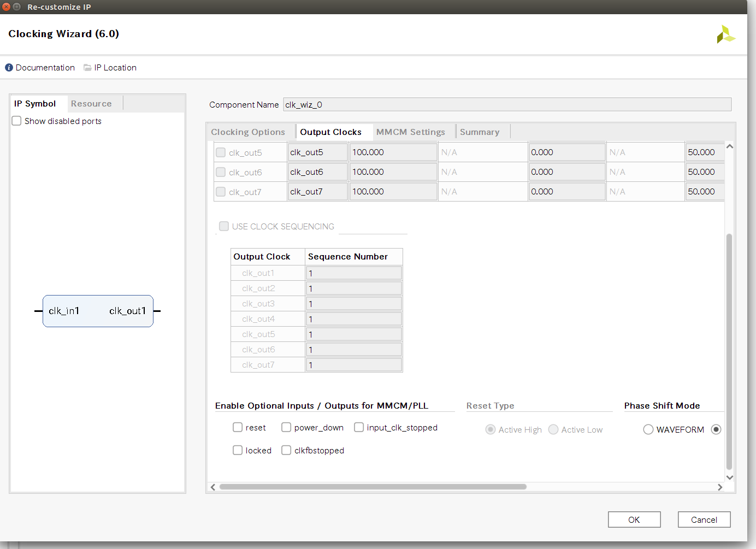This screenshot has width=756, height=549.
Task: Click sequence number field for clk_out5
Action: 354,334
